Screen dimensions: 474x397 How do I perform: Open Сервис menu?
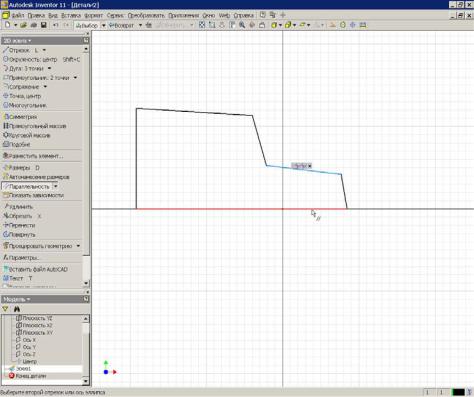point(115,15)
